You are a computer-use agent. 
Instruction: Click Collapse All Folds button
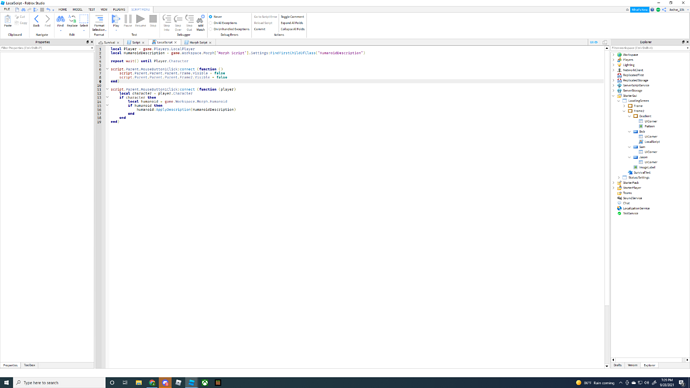(293, 29)
